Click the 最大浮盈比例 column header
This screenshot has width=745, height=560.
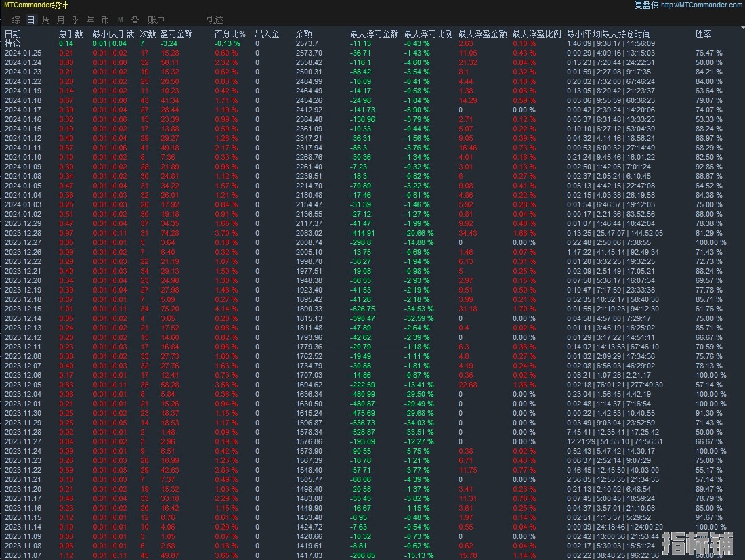coord(536,34)
